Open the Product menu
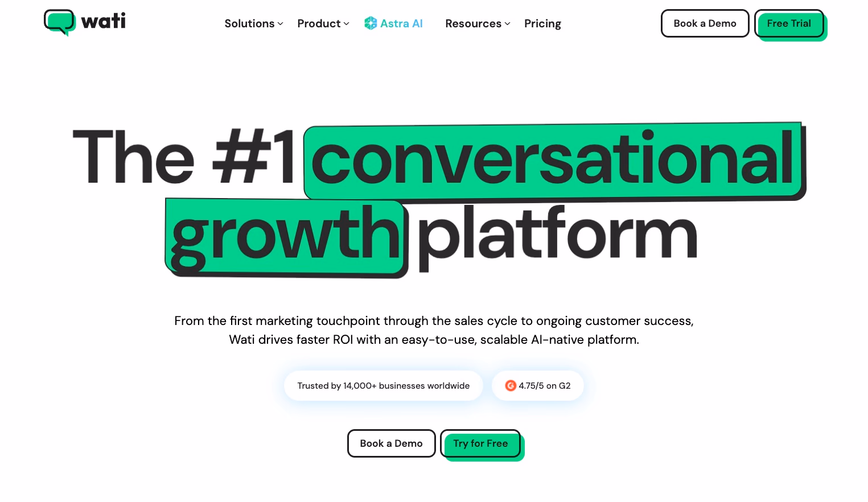This screenshot has height=502, width=868. click(319, 24)
